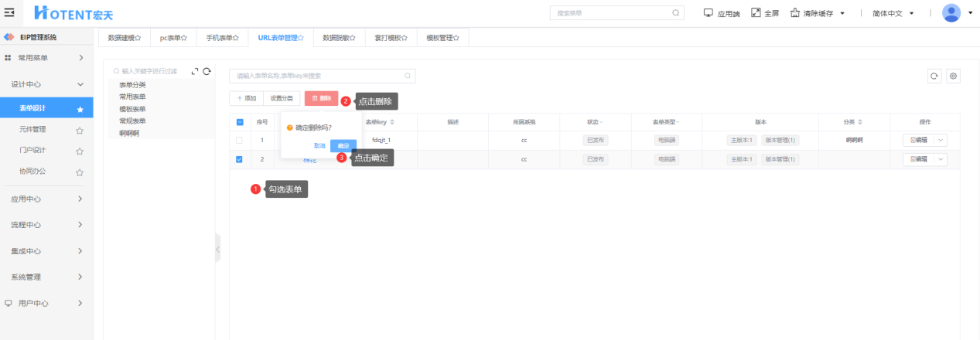This screenshot has width=980, height=340.
Task: Open 清除缓存 dropdown arrow
Action: [x=842, y=13]
